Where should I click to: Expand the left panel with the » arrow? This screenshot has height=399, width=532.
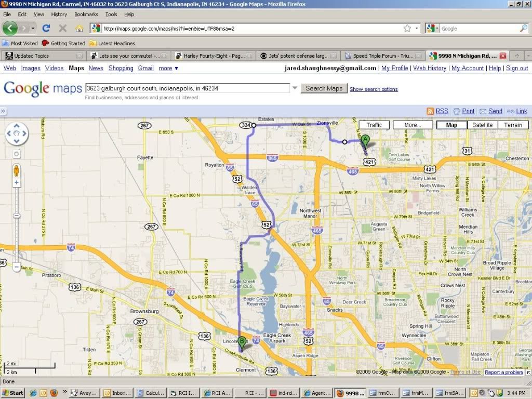[x=3, y=111]
